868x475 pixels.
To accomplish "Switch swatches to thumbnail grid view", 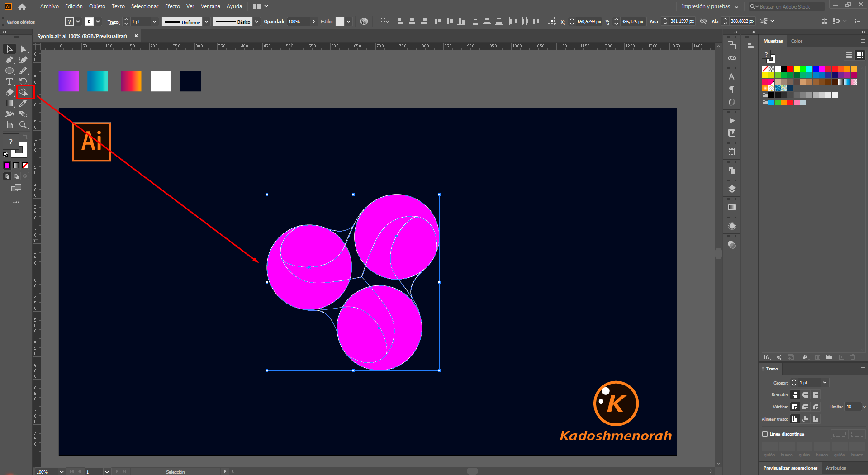I will click(860, 55).
